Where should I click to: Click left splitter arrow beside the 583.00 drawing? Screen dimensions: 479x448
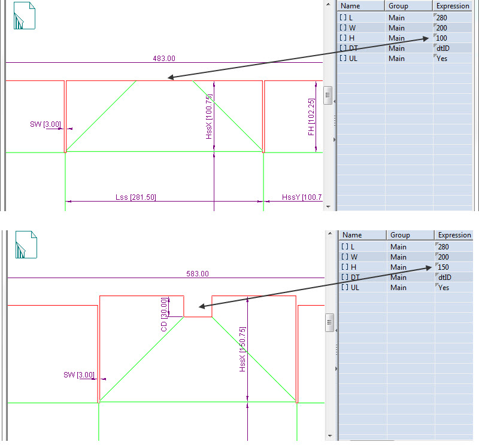[335, 330]
